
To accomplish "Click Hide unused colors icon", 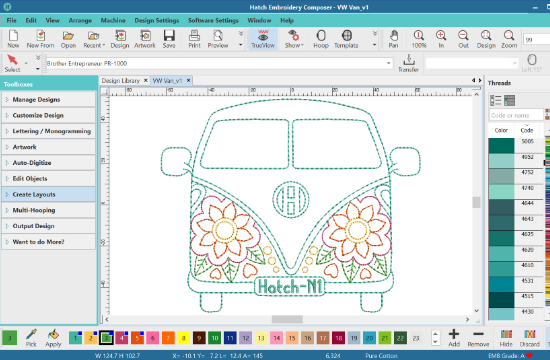I will coord(506,338).
